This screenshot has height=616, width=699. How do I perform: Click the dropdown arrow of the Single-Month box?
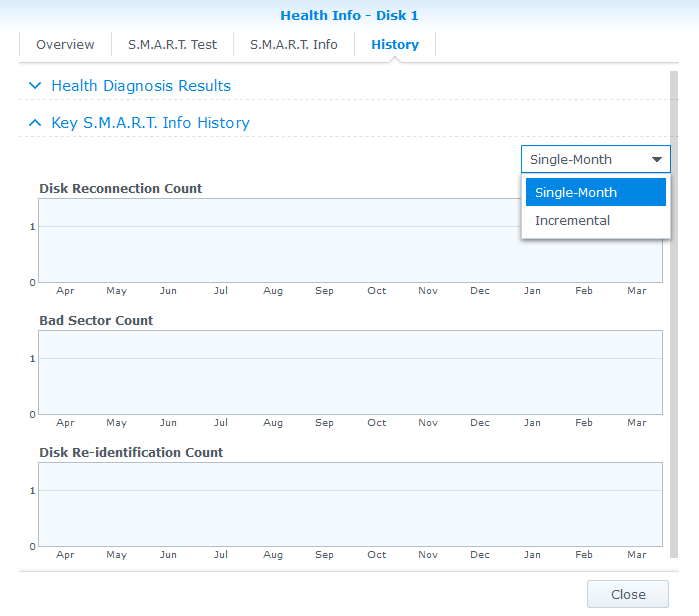[657, 160]
